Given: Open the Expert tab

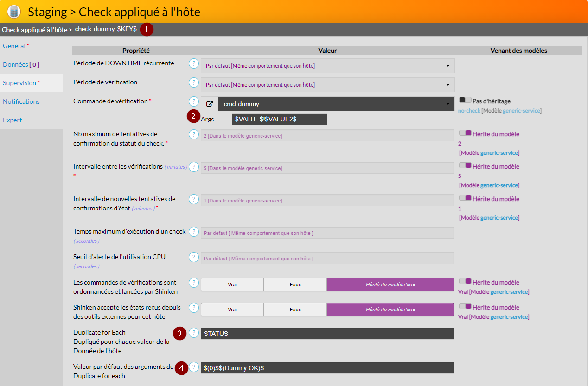Looking at the screenshot, I should 13,120.
